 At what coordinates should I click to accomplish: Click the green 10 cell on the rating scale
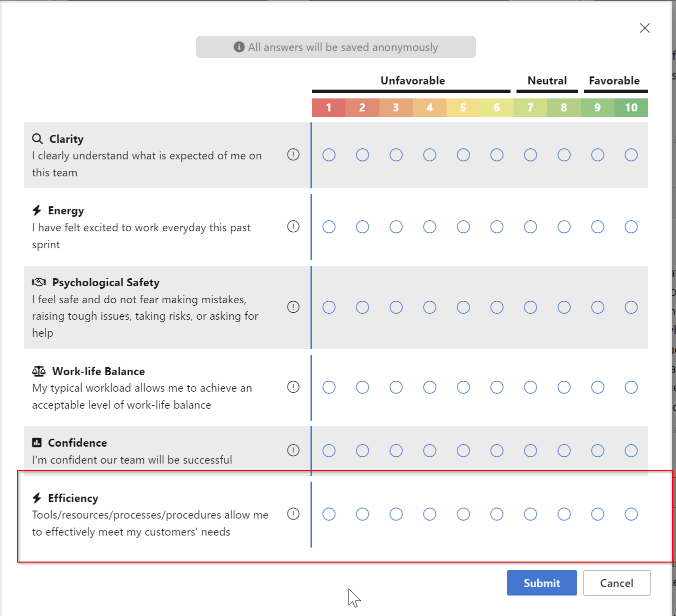click(631, 107)
